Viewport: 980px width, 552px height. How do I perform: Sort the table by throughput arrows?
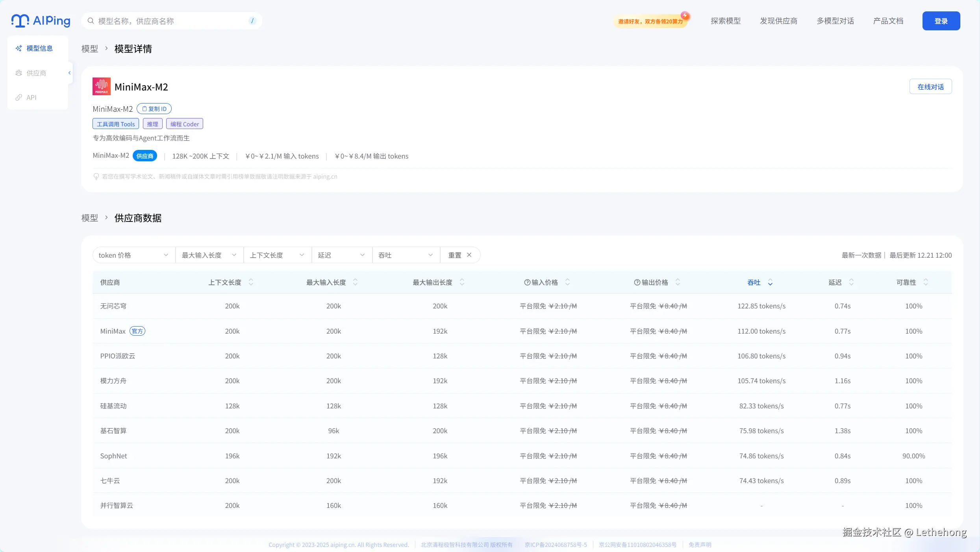(x=770, y=282)
